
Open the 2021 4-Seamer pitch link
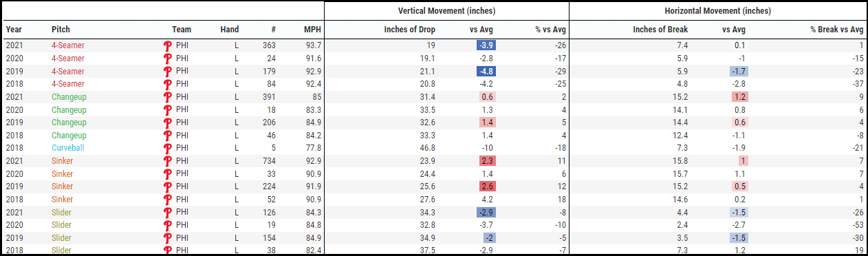point(68,45)
